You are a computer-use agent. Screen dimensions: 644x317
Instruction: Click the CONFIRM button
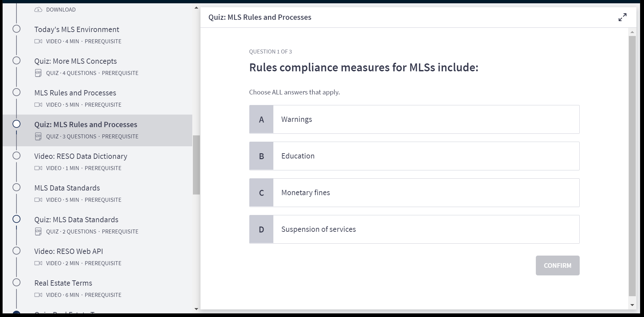557,265
